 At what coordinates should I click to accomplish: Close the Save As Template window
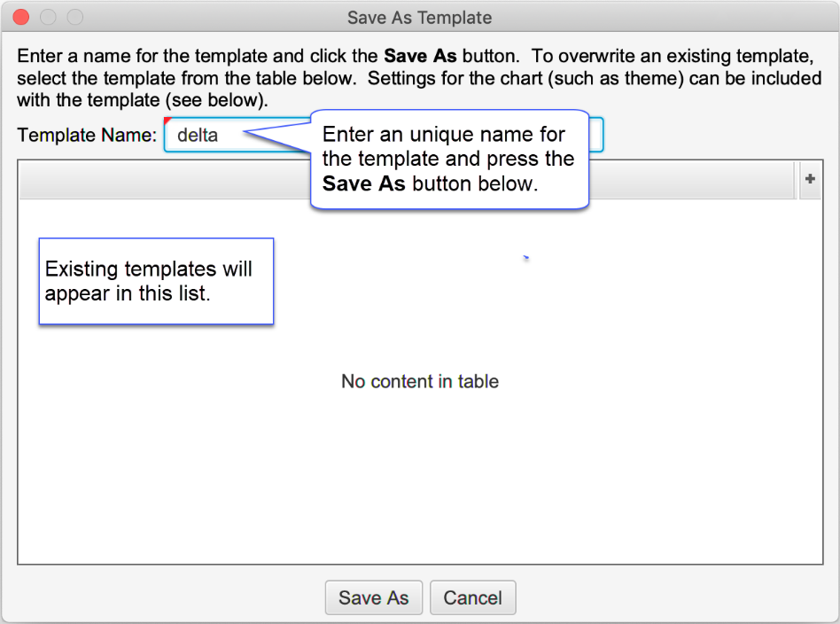[22, 17]
